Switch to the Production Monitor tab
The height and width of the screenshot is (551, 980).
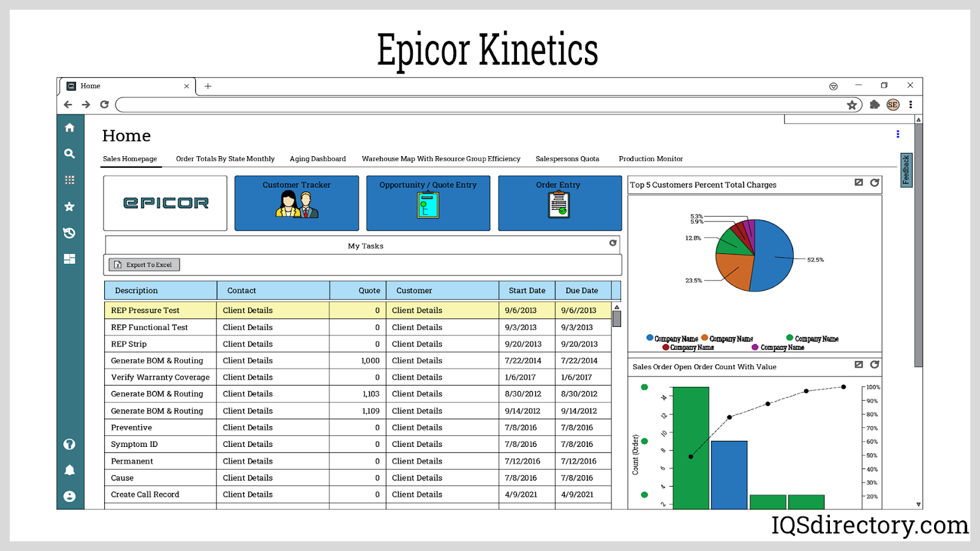click(650, 159)
